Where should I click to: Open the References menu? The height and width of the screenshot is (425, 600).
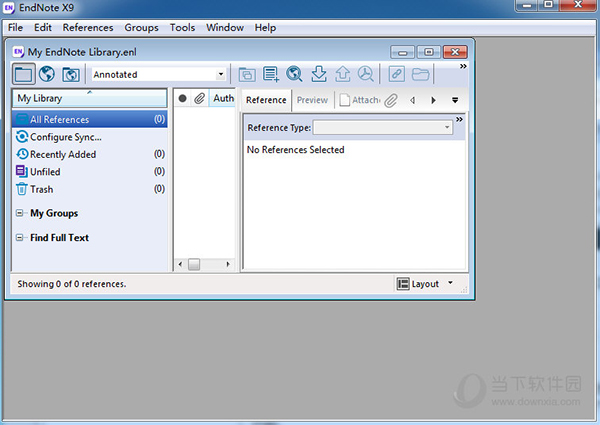tap(88, 28)
